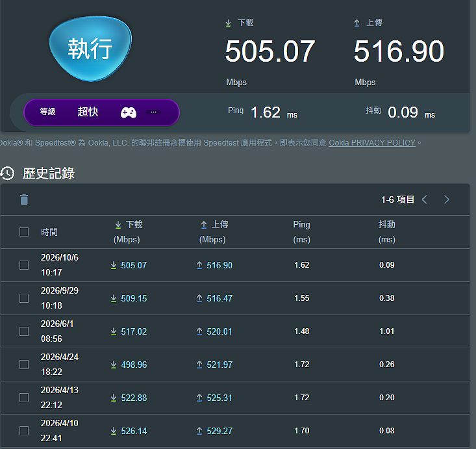Click jitter value 0.08 in last row

click(387, 430)
